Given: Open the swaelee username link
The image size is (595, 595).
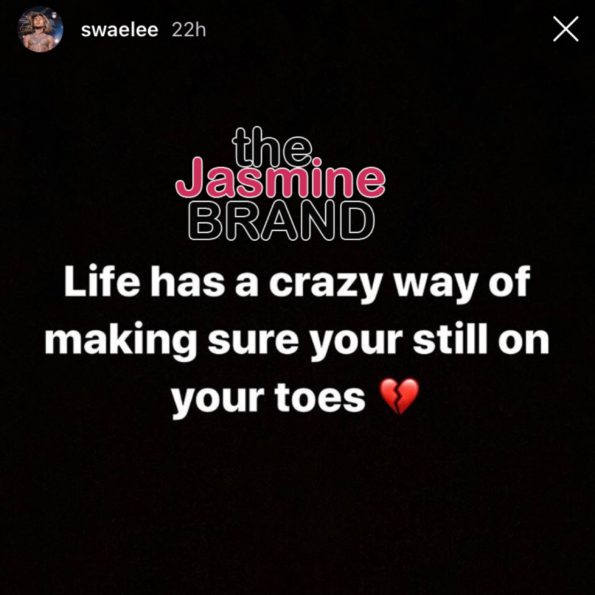Looking at the screenshot, I should (x=120, y=30).
